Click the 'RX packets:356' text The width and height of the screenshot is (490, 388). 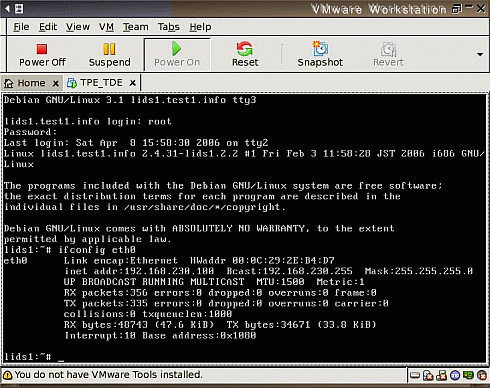coord(106,293)
